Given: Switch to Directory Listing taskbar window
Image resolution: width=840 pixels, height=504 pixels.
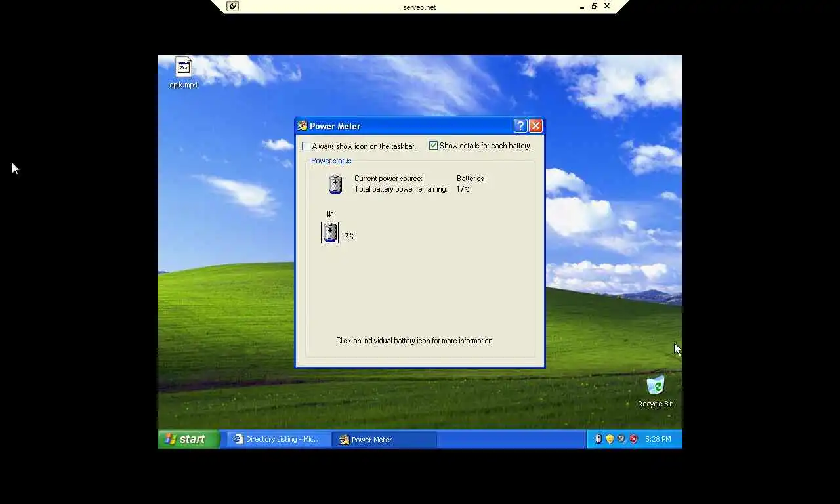Looking at the screenshot, I should coord(280,440).
